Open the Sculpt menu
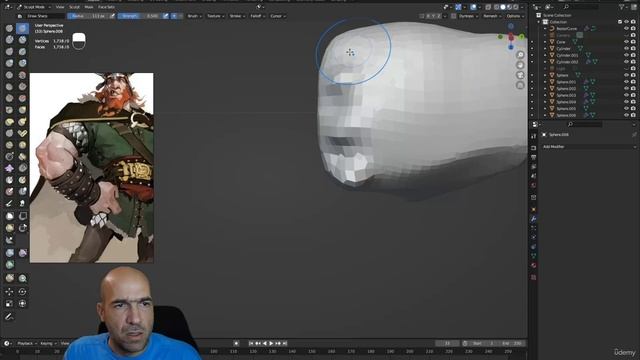Screen dimensions: 640x360 click(x=74, y=7)
